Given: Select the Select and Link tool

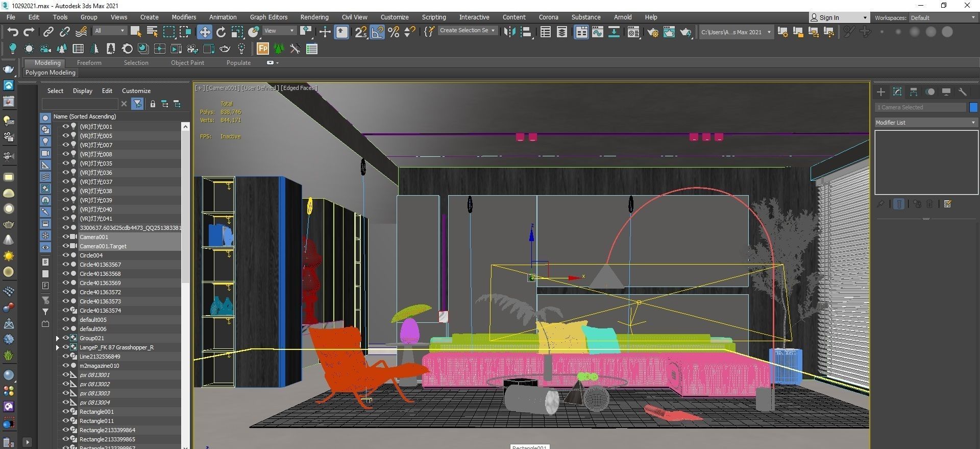Looking at the screenshot, I should (x=48, y=32).
